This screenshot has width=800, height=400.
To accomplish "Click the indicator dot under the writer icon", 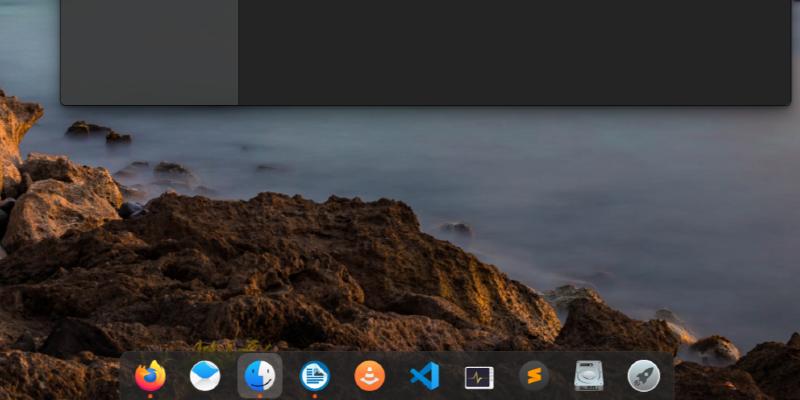I will coord(315,396).
